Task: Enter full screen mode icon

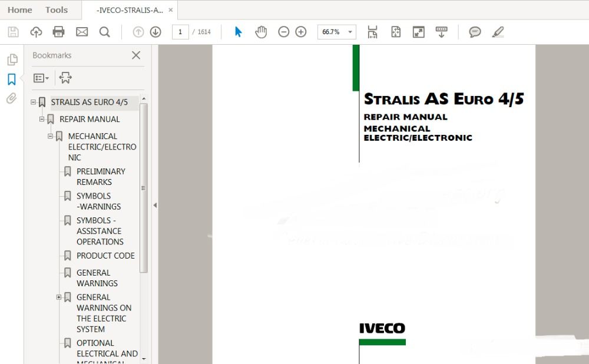Action: (418, 32)
